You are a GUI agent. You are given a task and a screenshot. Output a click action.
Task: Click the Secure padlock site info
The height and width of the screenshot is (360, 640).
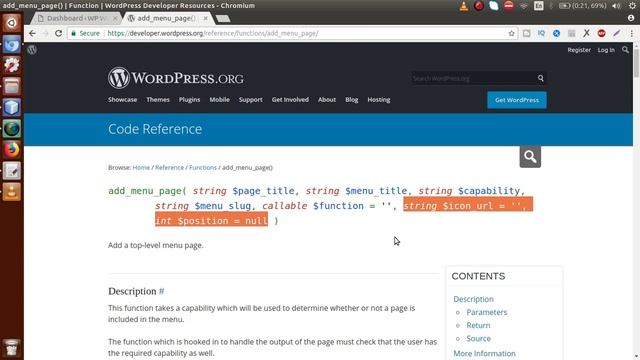pos(85,33)
